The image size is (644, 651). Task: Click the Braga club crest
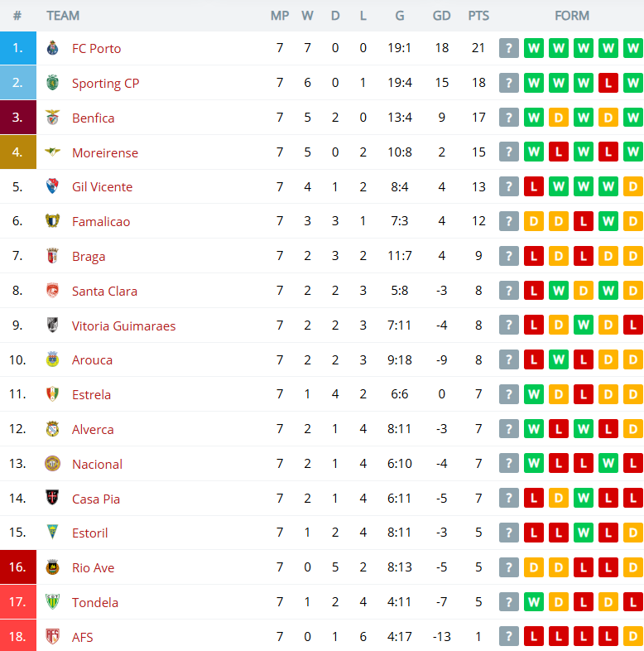53,256
